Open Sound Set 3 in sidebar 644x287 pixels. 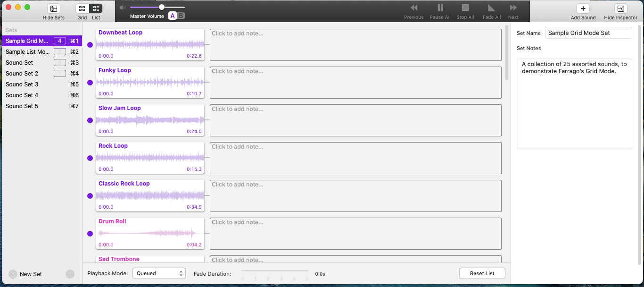click(22, 84)
